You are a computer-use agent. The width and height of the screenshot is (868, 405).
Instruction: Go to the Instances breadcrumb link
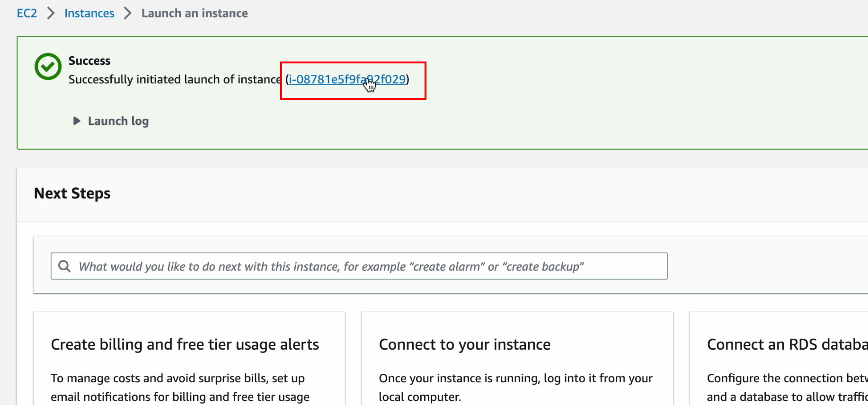(x=89, y=13)
